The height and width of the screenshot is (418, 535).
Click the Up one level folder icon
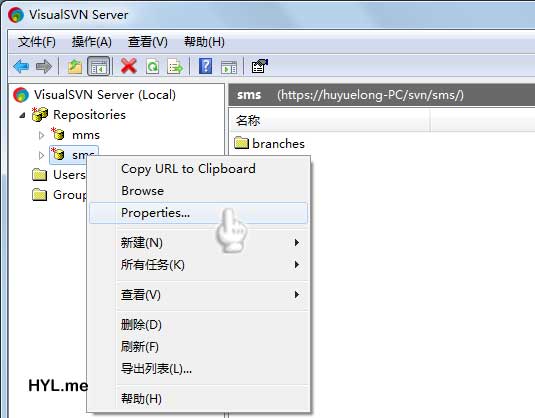click(75, 66)
